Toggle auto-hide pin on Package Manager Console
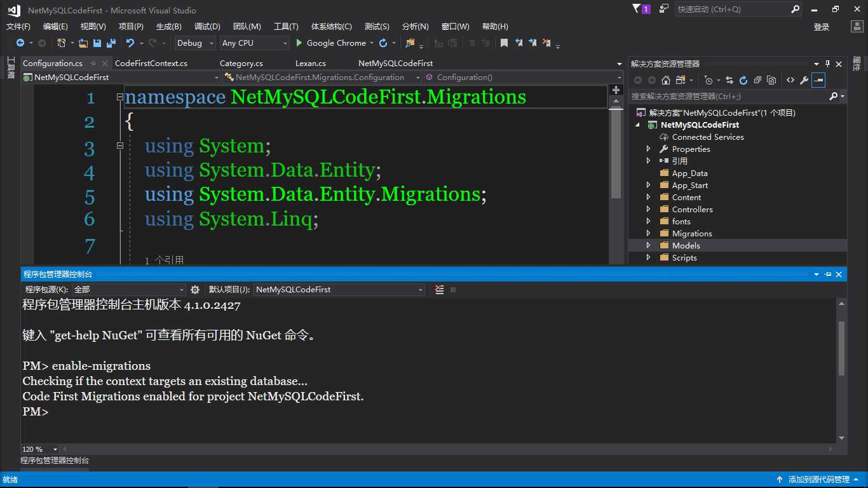Viewport: 868px width, 488px height. coord(827,274)
